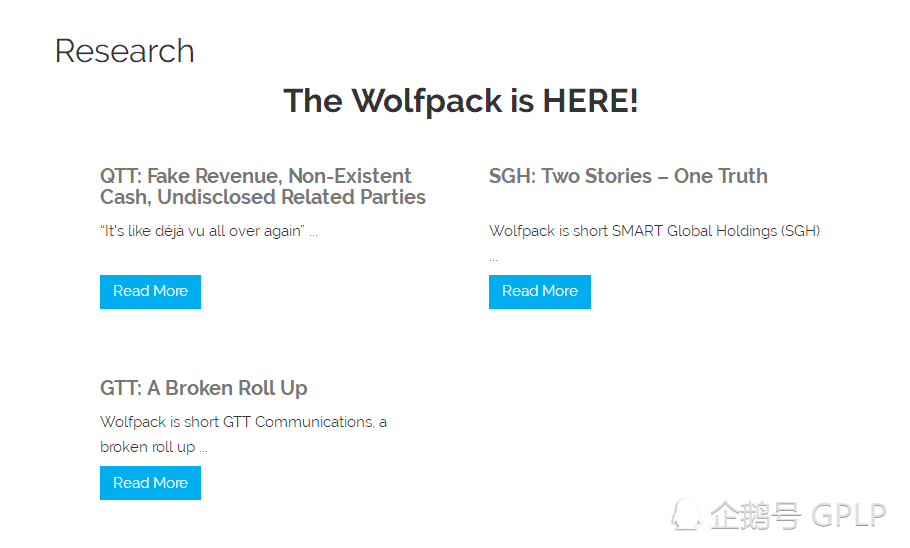Viewport: 910px width, 548px height.
Task: Open the SGH: Two Stories – One Truth title
Action: point(628,176)
